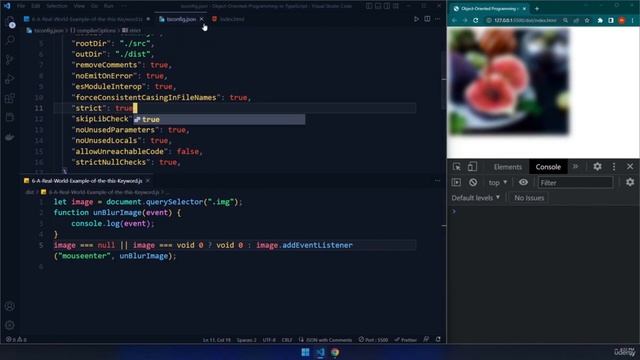Toggle Primary Side Bar layout button

click(369, 6)
